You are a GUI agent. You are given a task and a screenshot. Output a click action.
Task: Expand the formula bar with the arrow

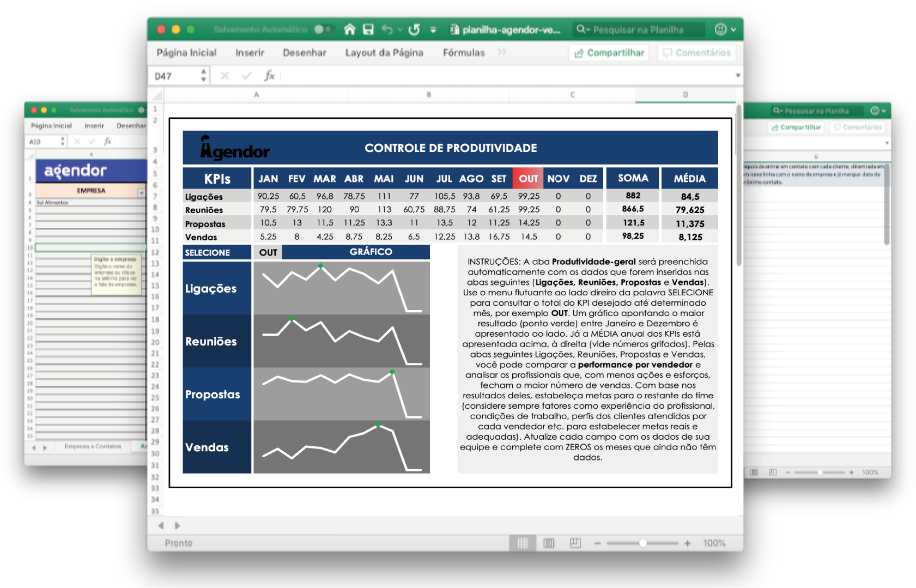pyautogui.click(x=738, y=76)
